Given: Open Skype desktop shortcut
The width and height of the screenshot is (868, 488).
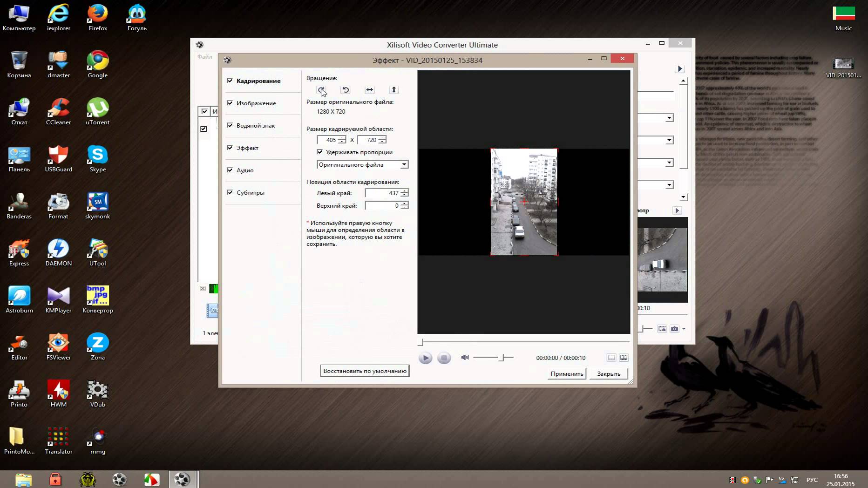Looking at the screenshot, I should pyautogui.click(x=98, y=159).
